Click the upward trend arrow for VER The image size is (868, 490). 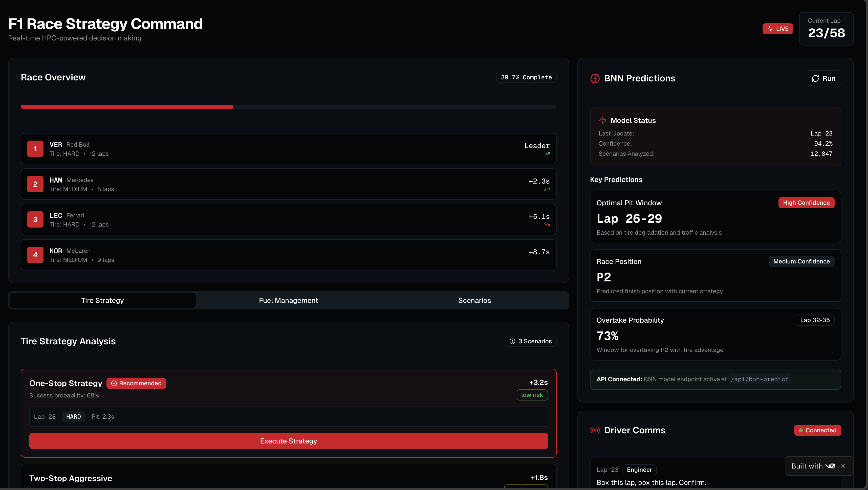(x=547, y=154)
